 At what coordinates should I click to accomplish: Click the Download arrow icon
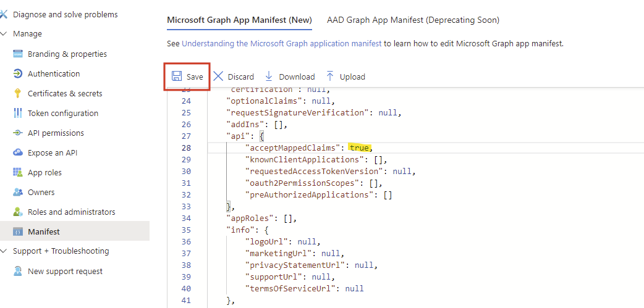coord(269,77)
